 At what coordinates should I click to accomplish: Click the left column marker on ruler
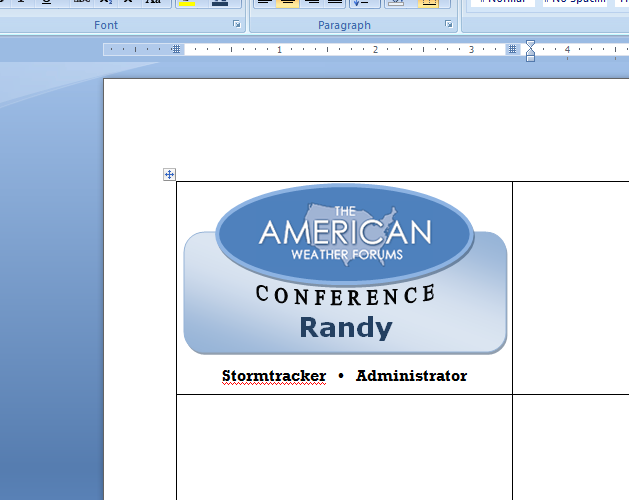pyautogui.click(x=176, y=49)
